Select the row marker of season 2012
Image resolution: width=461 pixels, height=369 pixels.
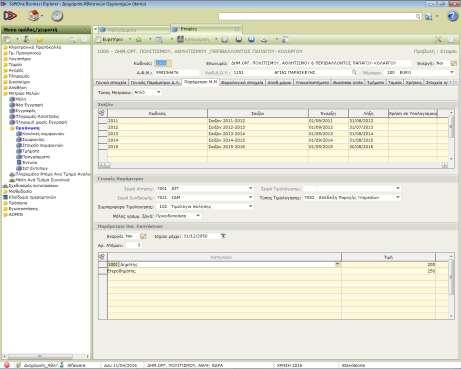click(103, 127)
